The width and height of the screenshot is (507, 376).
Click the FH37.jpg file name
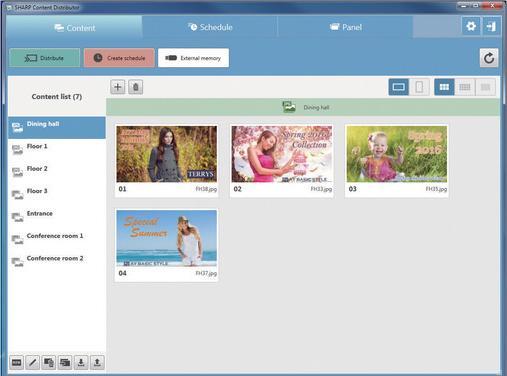(x=206, y=273)
